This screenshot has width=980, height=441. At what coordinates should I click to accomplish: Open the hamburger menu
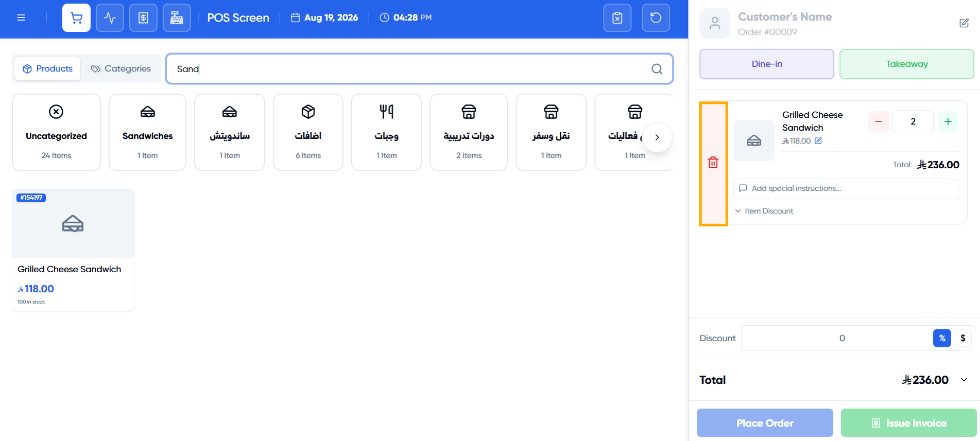point(21,17)
